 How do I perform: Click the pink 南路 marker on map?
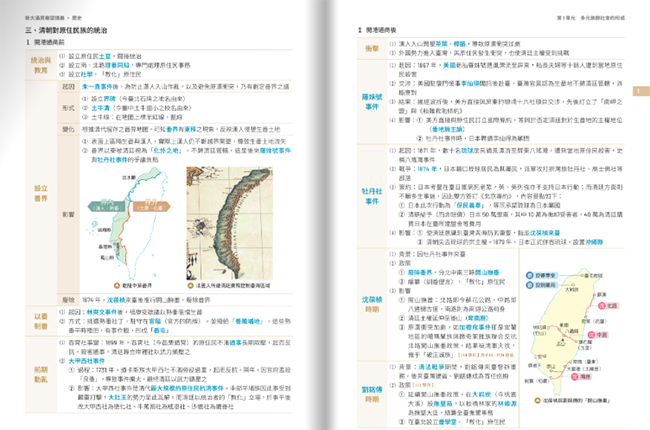[x=581, y=377]
